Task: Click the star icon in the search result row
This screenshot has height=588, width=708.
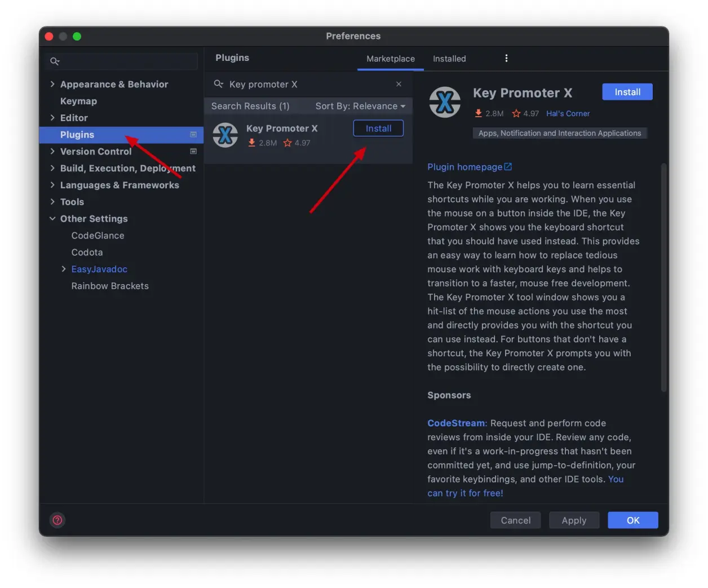Action: [x=287, y=143]
